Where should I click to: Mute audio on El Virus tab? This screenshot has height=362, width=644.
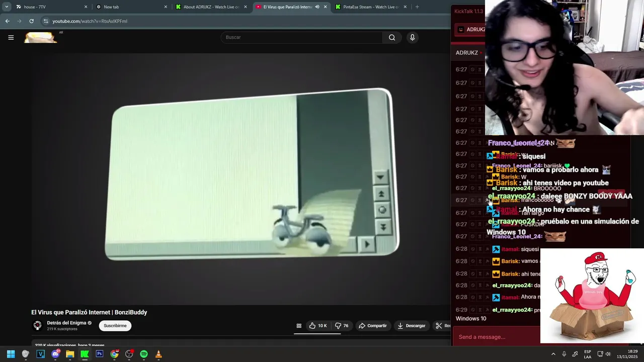(x=317, y=7)
